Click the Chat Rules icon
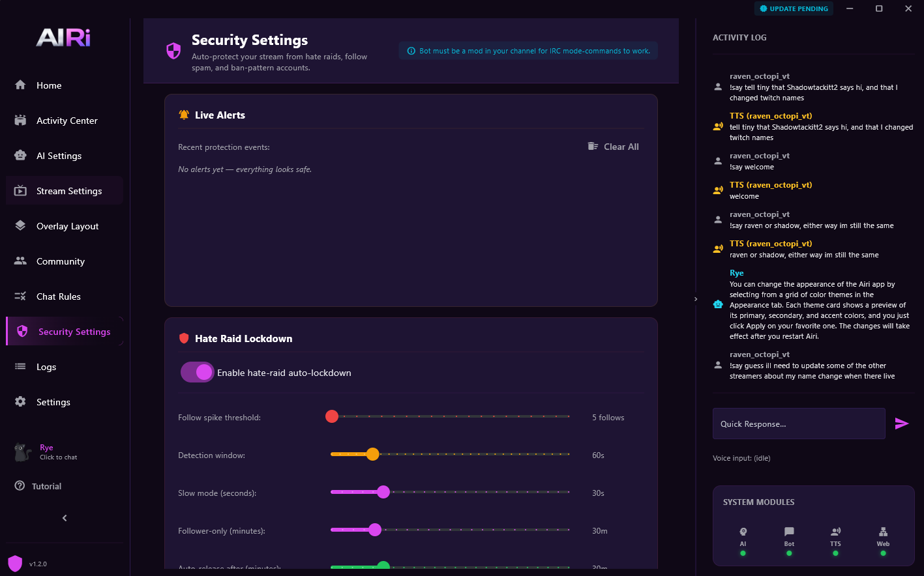 (20, 296)
